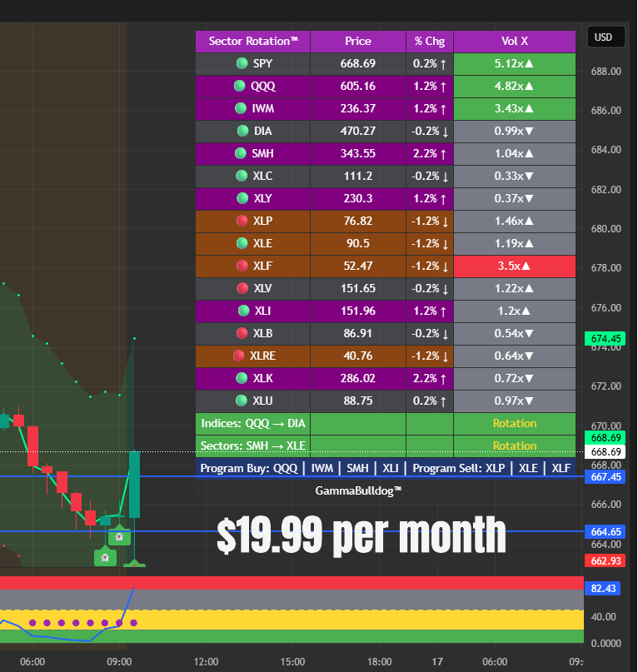Click the red status dot next to XLP

coord(242,221)
